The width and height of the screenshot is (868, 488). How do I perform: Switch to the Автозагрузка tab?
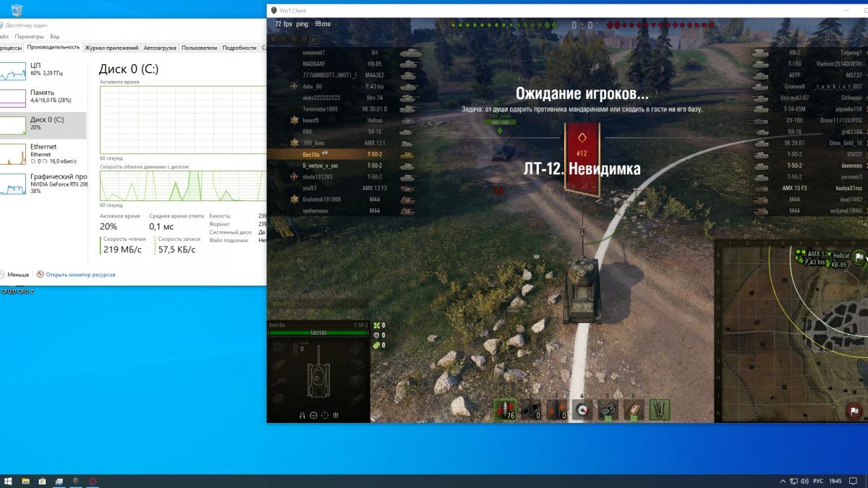click(x=159, y=48)
